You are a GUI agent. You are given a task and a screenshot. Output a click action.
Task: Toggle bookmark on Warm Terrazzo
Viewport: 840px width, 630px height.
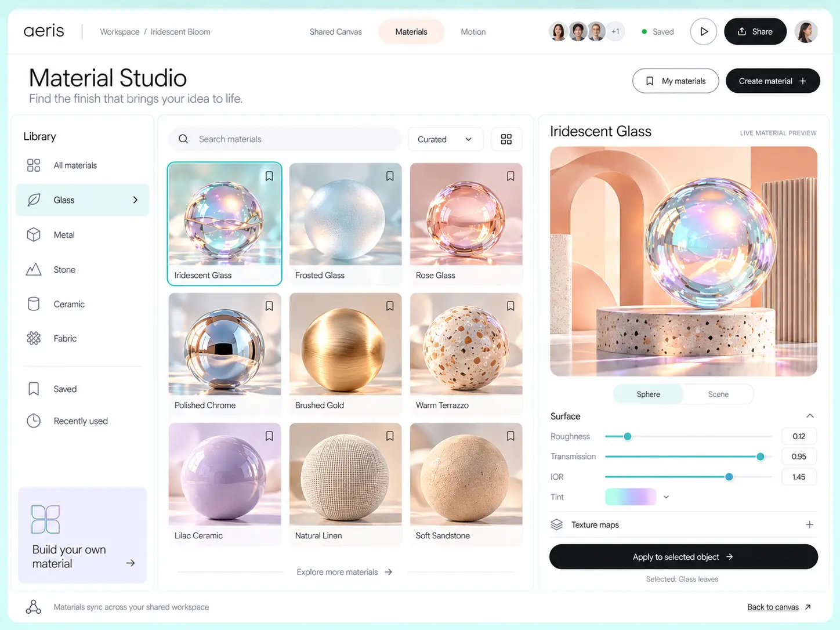click(x=510, y=306)
